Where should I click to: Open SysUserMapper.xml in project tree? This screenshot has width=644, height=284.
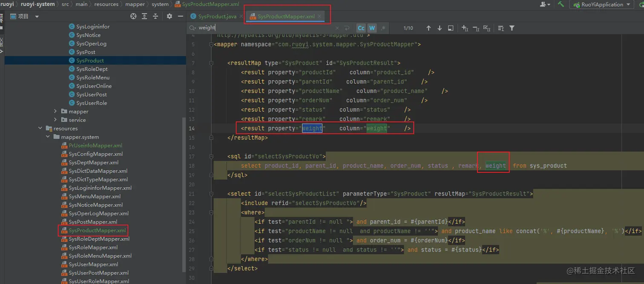(93, 264)
